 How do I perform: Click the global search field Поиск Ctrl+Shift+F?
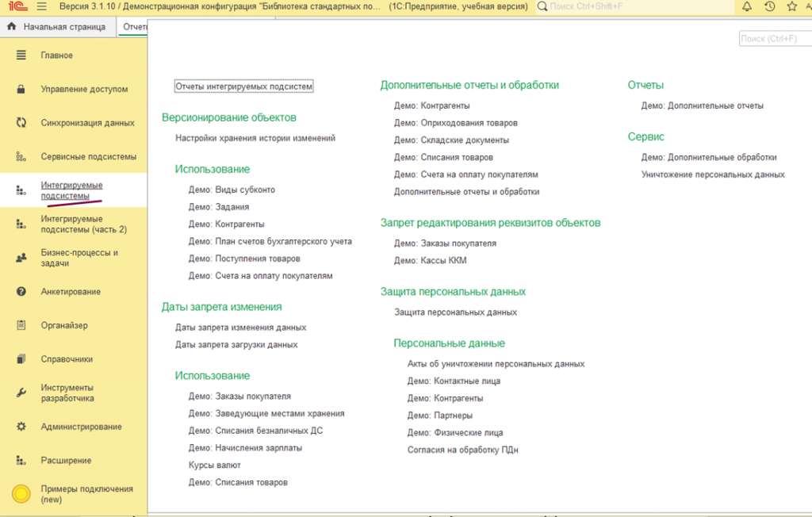tap(635, 6)
